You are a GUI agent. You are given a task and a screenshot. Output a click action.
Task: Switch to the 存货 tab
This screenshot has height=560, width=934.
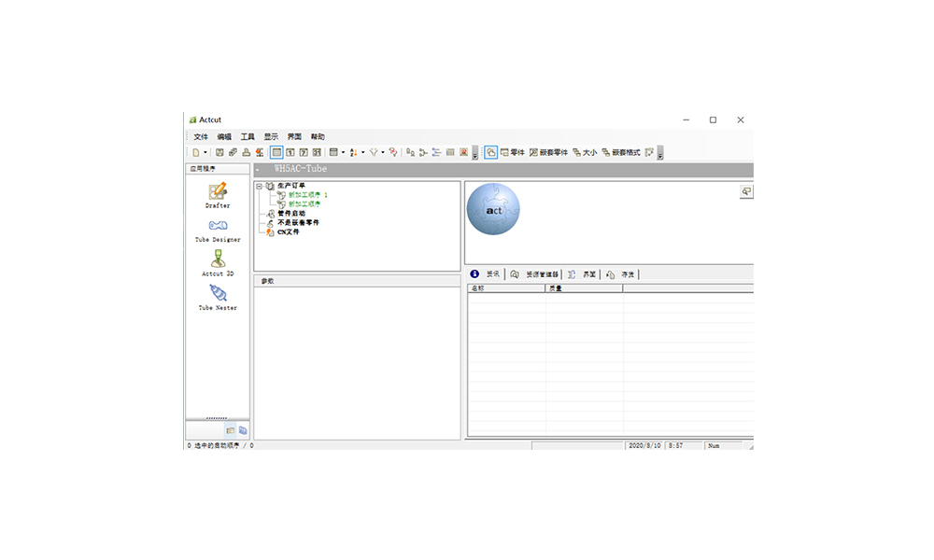coord(620,274)
